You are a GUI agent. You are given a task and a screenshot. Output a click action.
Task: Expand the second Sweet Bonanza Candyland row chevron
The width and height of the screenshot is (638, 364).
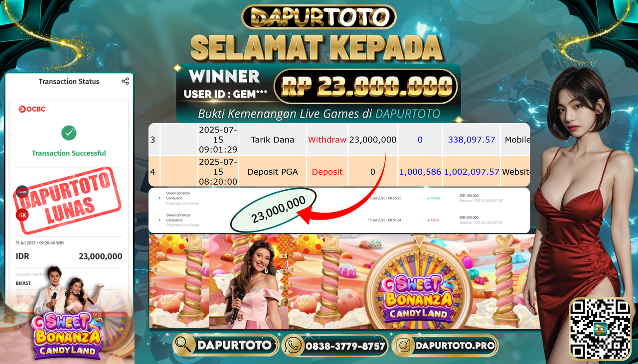coord(159,220)
